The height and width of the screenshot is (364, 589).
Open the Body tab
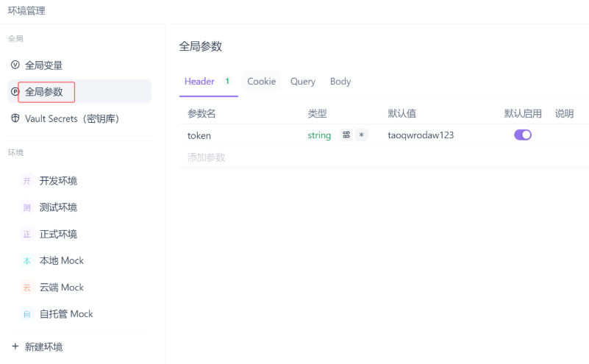[340, 82]
